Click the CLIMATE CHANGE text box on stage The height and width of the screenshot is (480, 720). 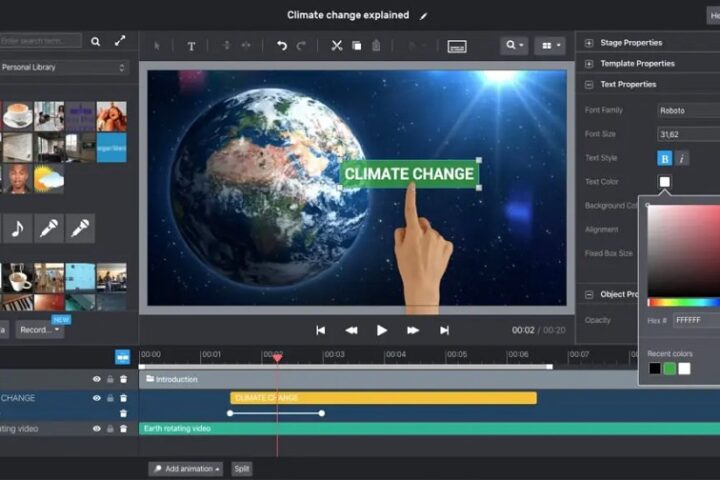pos(409,174)
